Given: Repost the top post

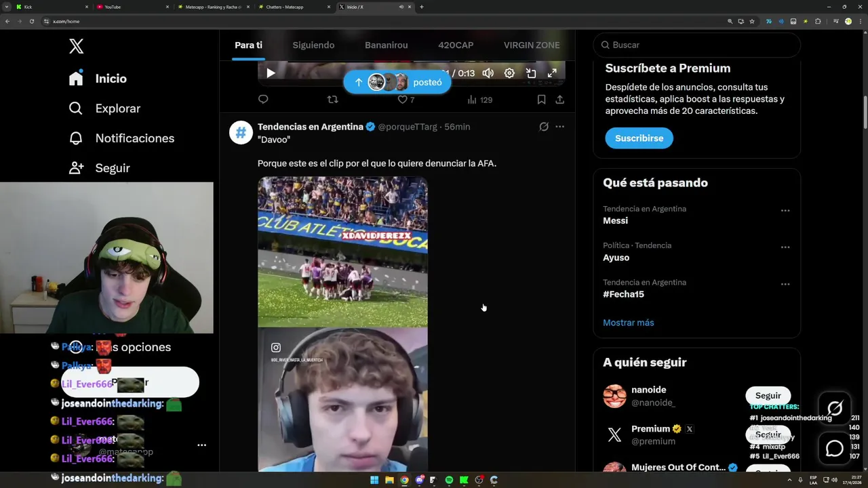Looking at the screenshot, I should [x=332, y=100].
